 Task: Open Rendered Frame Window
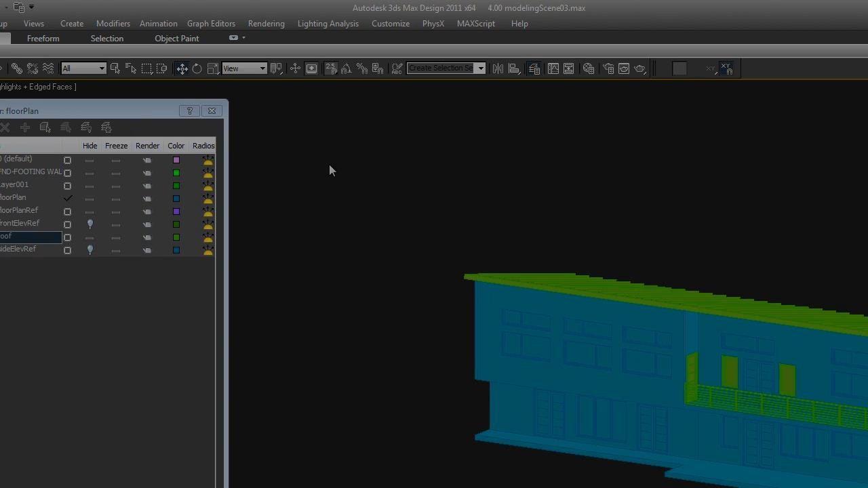click(624, 68)
